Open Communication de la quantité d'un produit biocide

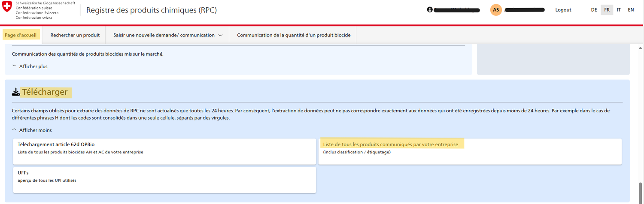tap(294, 35)
